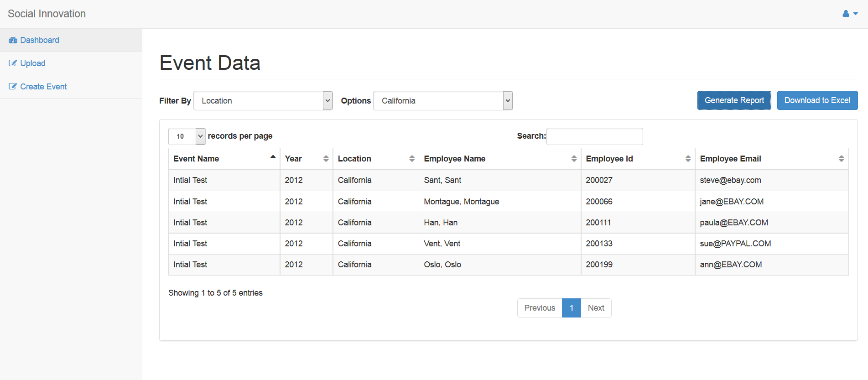This screenshot has width=868, height=380.
Task: Click California in Oslo, Oslo row
Action: (x=354, y=265)
